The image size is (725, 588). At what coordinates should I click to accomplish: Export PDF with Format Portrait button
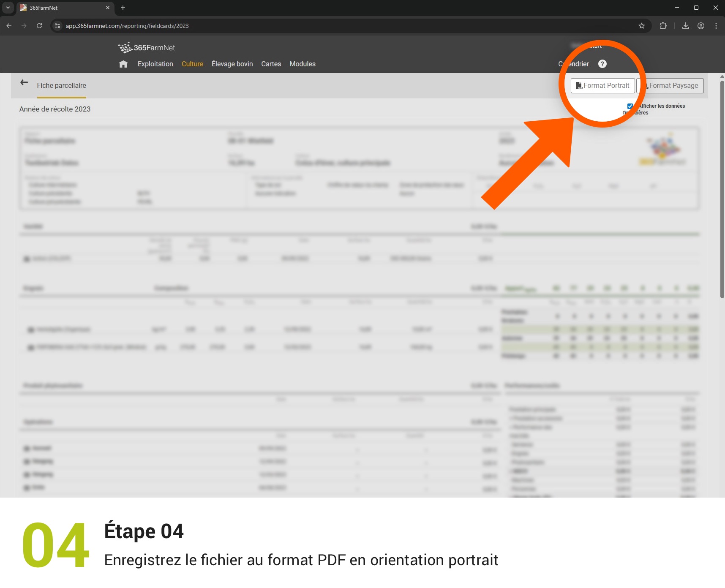point(602,86)
